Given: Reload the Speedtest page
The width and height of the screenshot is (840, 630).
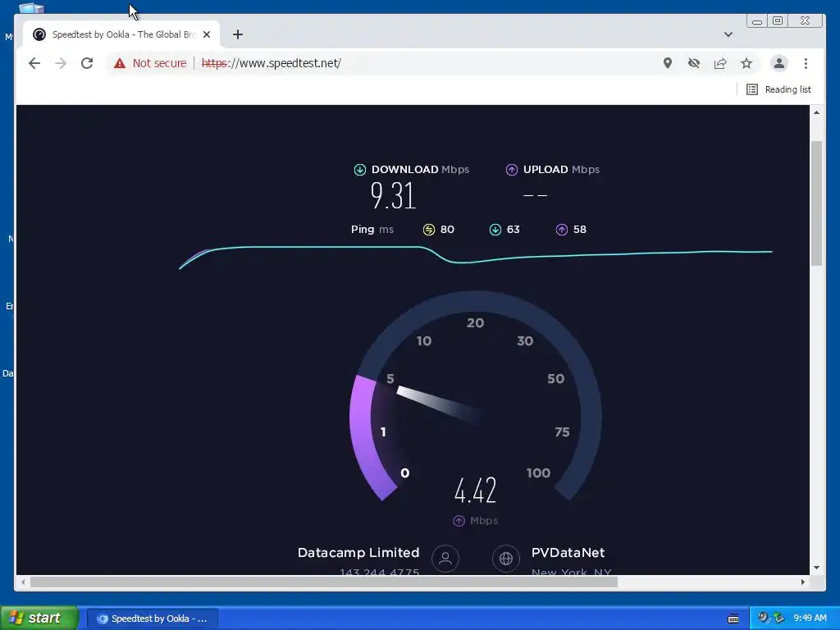Looking at the screenshot, I should (87, 63).
